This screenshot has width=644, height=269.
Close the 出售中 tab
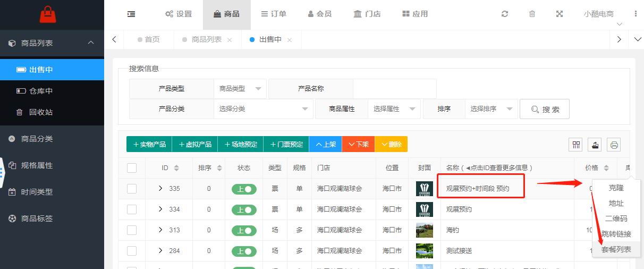coord(290,40)
